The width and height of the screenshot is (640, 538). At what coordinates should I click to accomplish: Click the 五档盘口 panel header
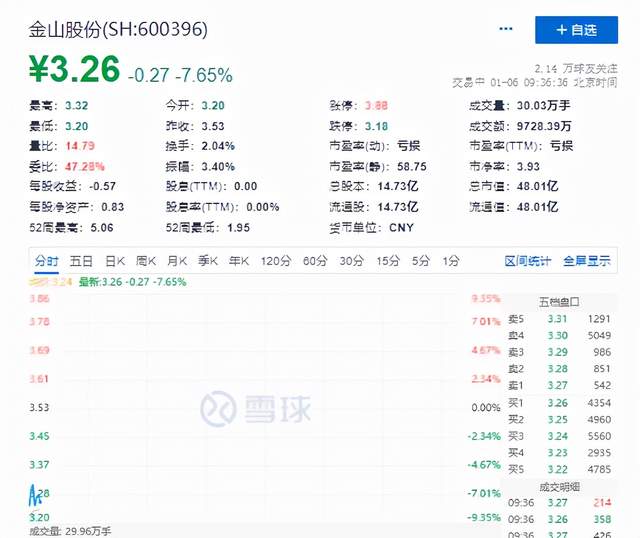[x=559, y=302]
